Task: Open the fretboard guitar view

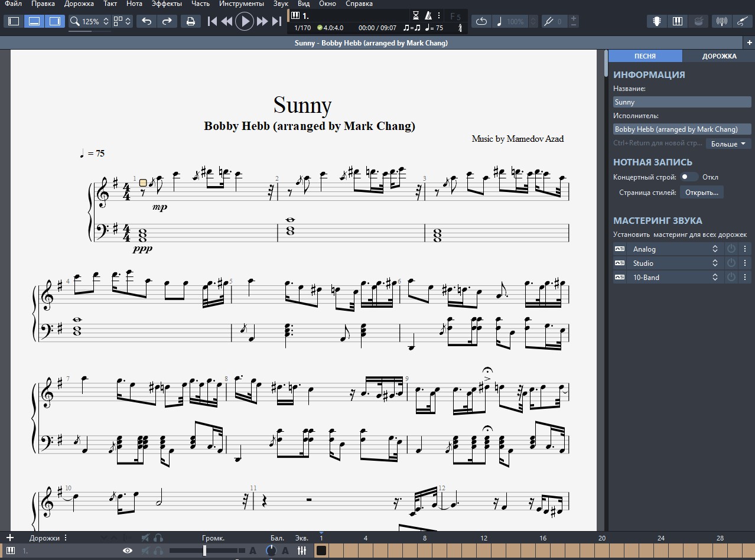Action: [x=656, y=22]
